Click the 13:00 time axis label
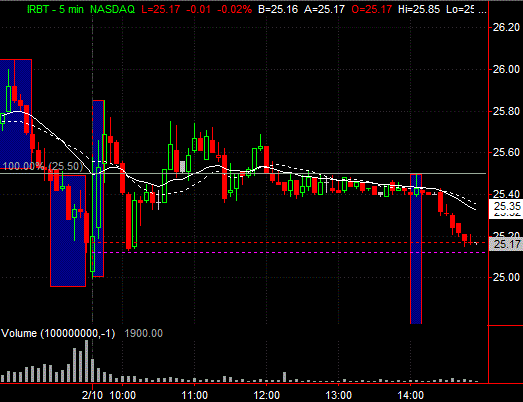 (x=339, y=395)
